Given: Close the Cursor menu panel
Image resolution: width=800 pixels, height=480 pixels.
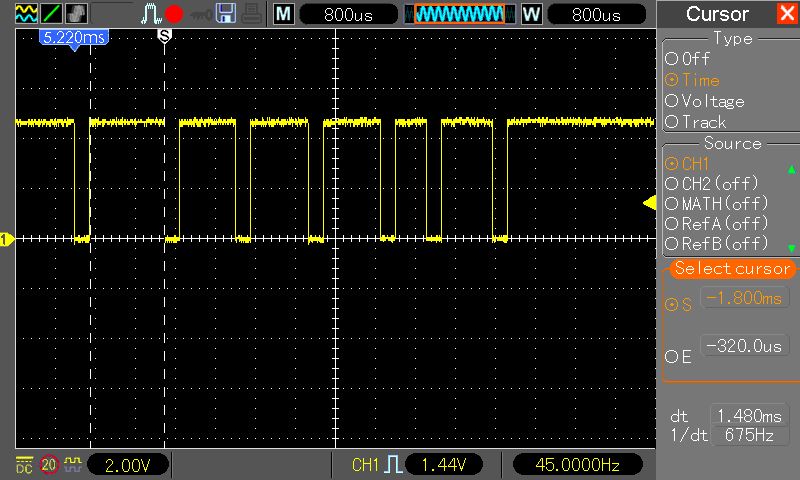Looking at the screenshot, I should [x=787, y=14].
